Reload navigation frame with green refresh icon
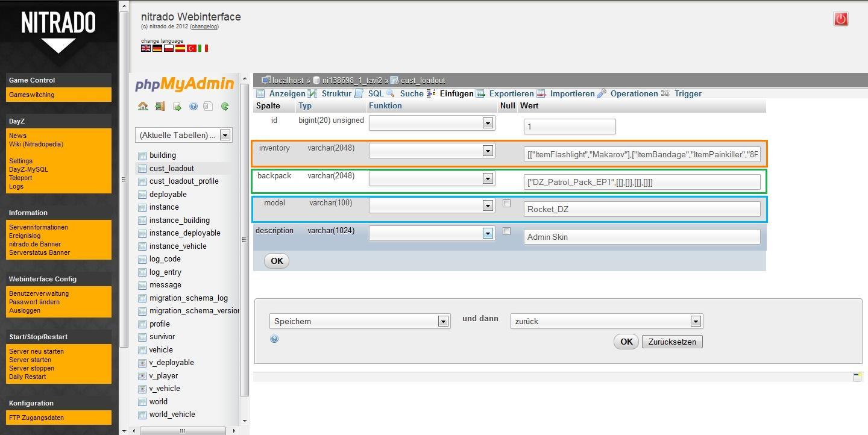Image resolution: width=868 pixels, height=435 pixels. click(225, 106)
